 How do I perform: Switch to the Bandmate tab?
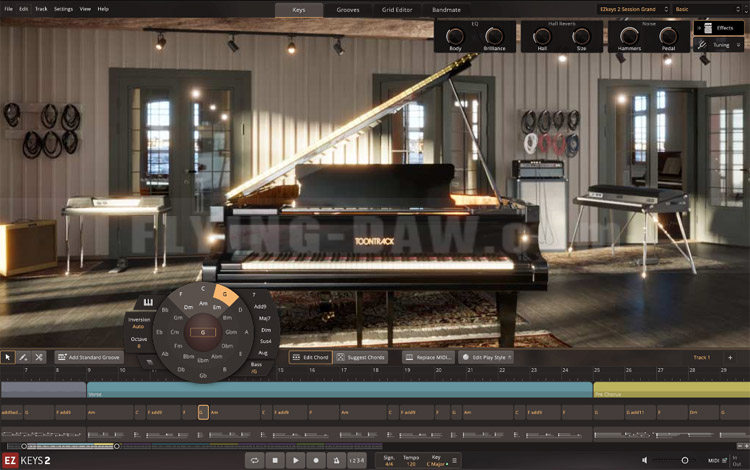pos(446,10)
